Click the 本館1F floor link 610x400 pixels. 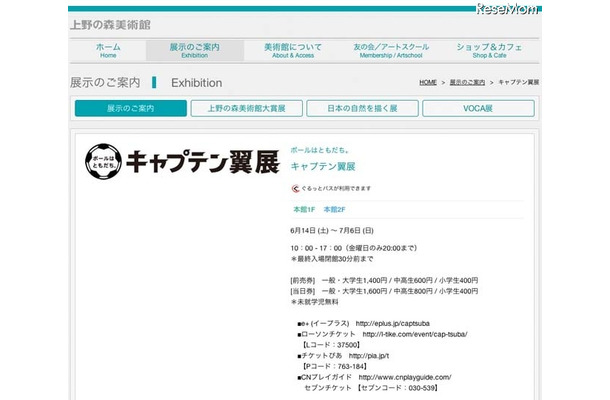(x=304, y=210)
